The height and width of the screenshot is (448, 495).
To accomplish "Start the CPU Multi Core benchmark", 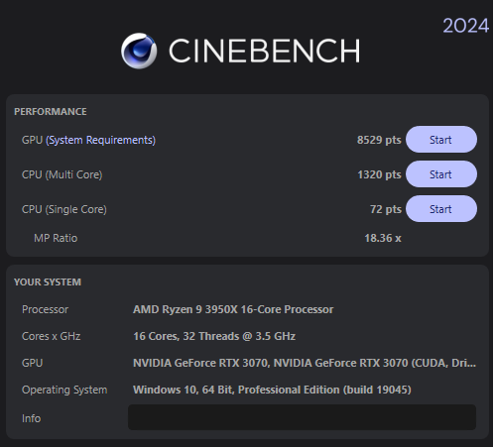I will (x=442, y=174).
